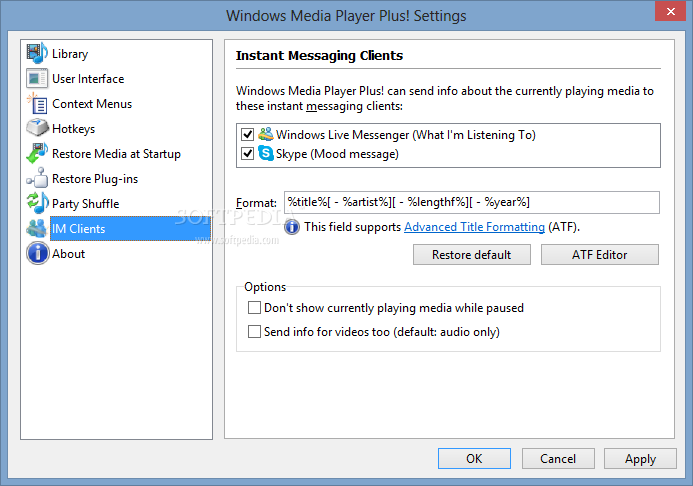This screenshot has height=486, width=693.
Task: Select Hotkeys in the sidebar
Action: [73, 129]
